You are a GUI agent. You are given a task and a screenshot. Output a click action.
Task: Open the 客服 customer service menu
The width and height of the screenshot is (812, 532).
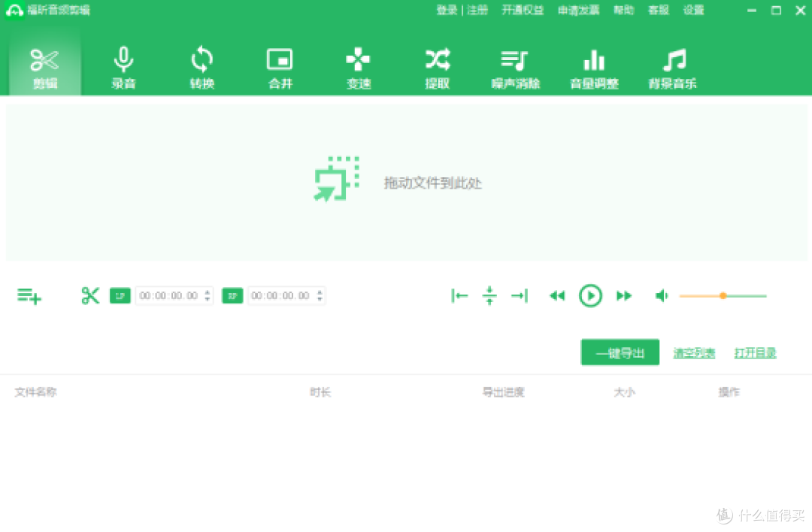tap(658, 10)
